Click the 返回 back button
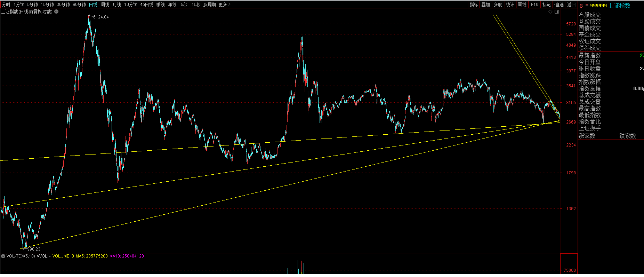This screenshot has width=644, height=277. [x=571, y=5]
